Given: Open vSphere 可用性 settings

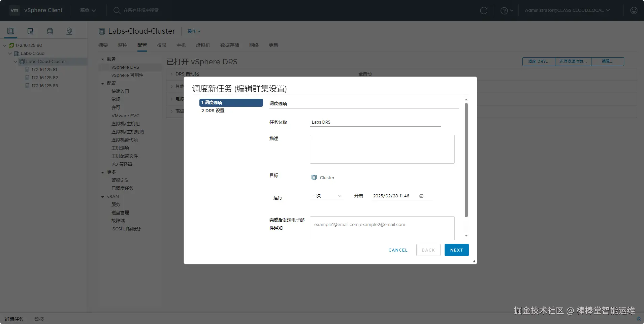Looking at the screenshot, I should click(x=127, y=75).
